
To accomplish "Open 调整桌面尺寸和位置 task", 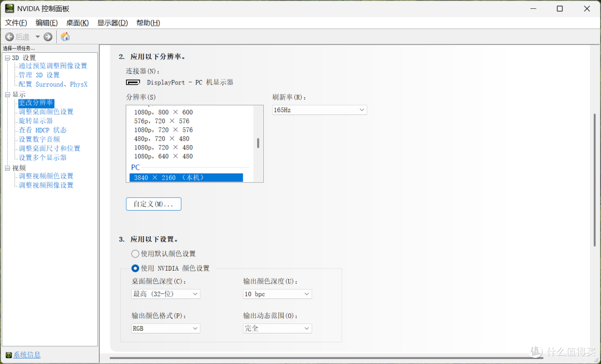I will pos(50,148).
